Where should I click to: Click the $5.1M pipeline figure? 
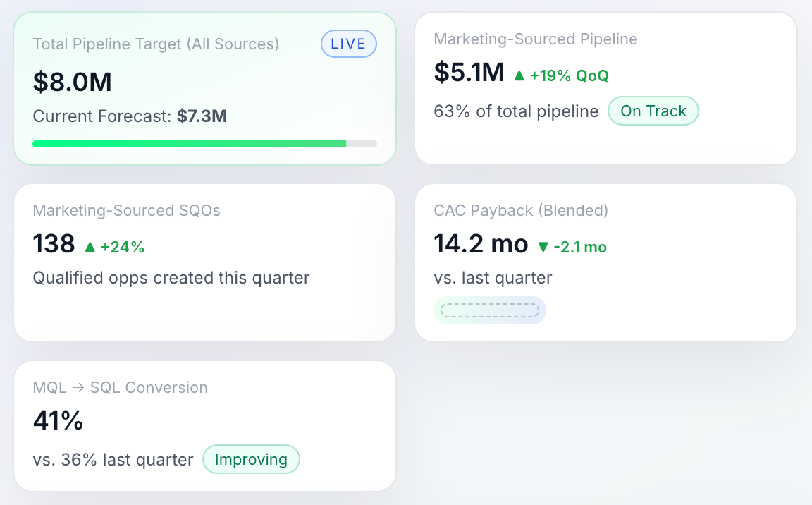[x=469, y=72]
